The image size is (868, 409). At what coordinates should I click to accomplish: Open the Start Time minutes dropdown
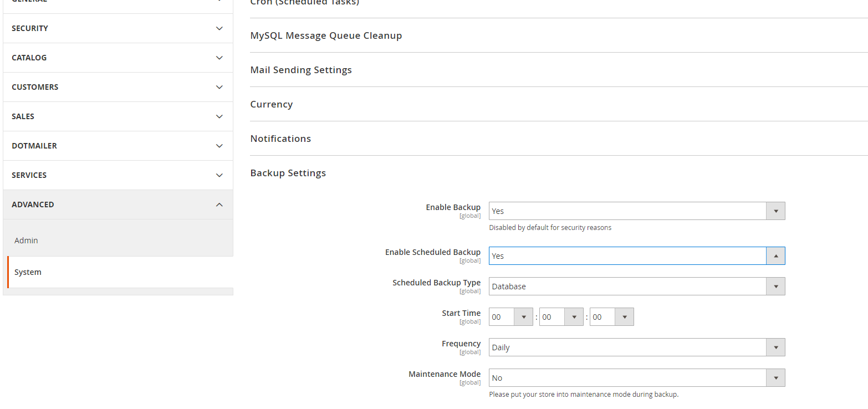[x=561, y=317]
